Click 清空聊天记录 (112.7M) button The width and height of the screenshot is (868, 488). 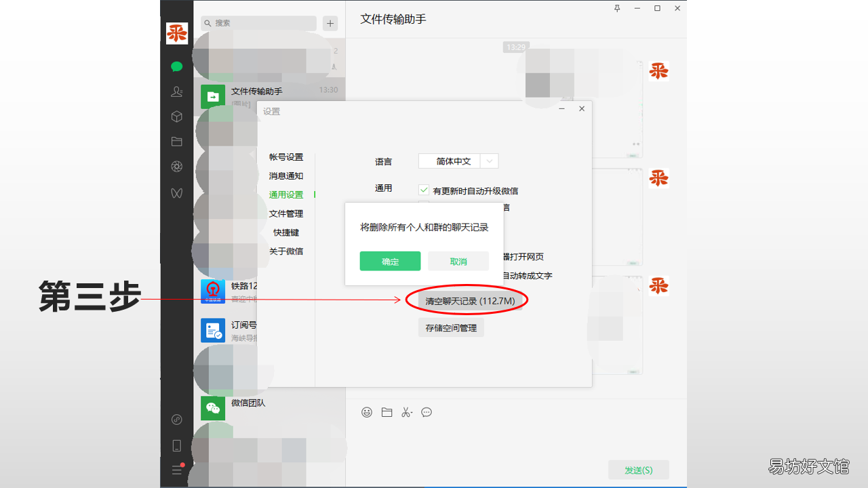click(470, 301)
